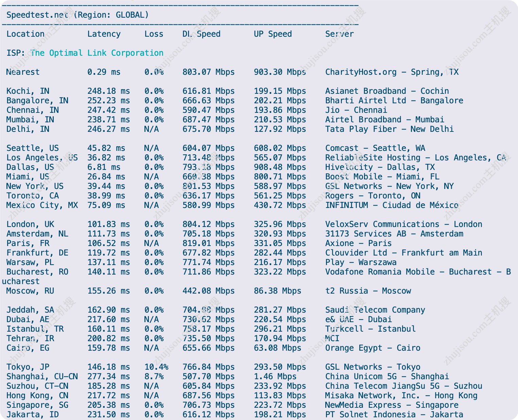Select the 'Nearest' row label
The image size is (518, 420).
click(x=23, y=72)
